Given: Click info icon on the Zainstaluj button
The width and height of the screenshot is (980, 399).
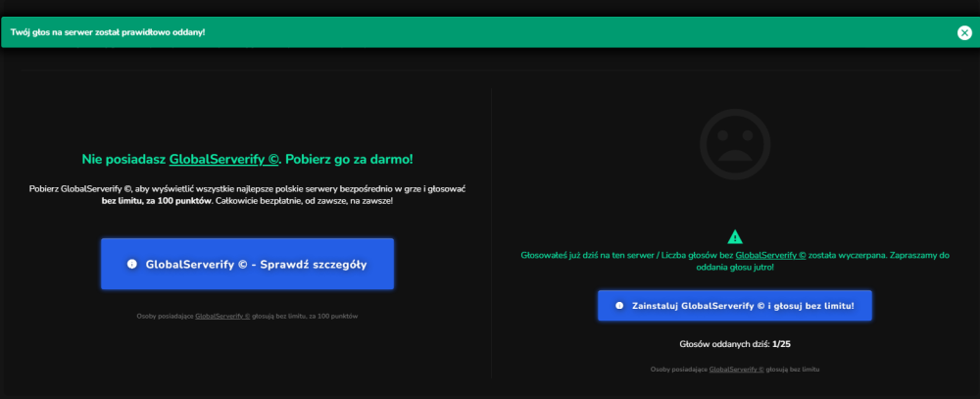Looking at the screenshot, I should [619, 306].
